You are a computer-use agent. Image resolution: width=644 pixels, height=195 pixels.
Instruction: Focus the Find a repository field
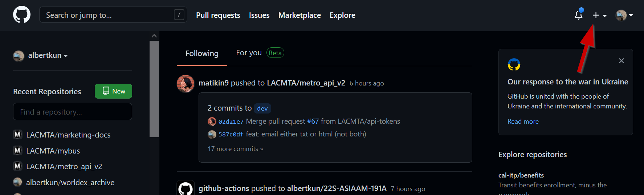(73, 112)
